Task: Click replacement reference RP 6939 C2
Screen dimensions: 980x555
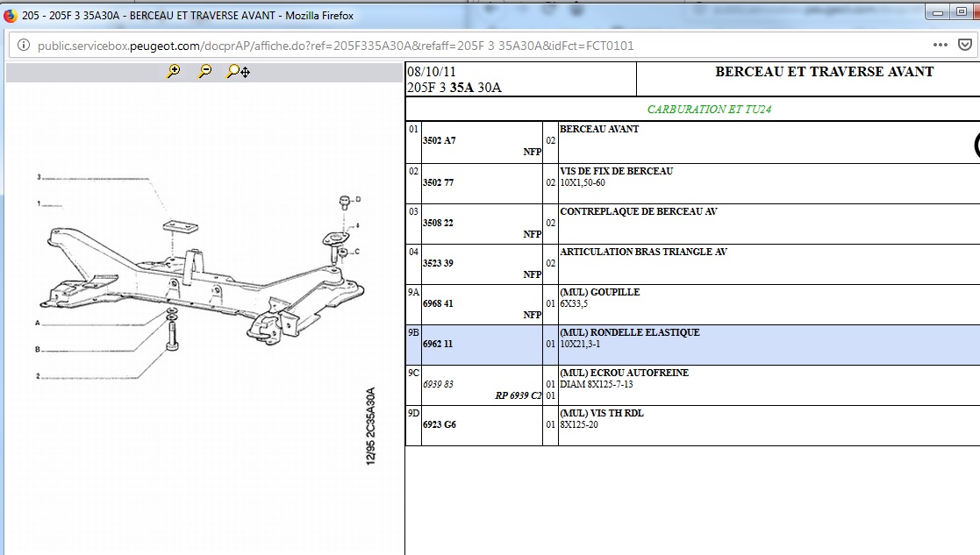Action: pos(519,395)
